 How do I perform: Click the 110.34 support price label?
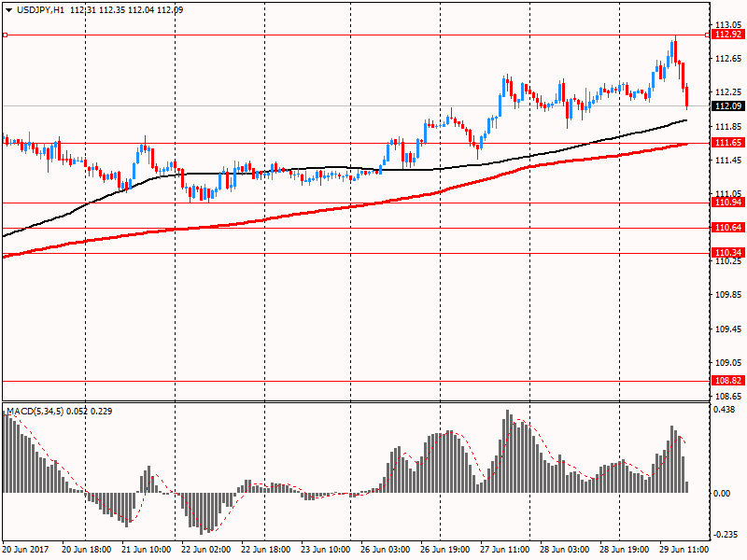coord(728,252)
